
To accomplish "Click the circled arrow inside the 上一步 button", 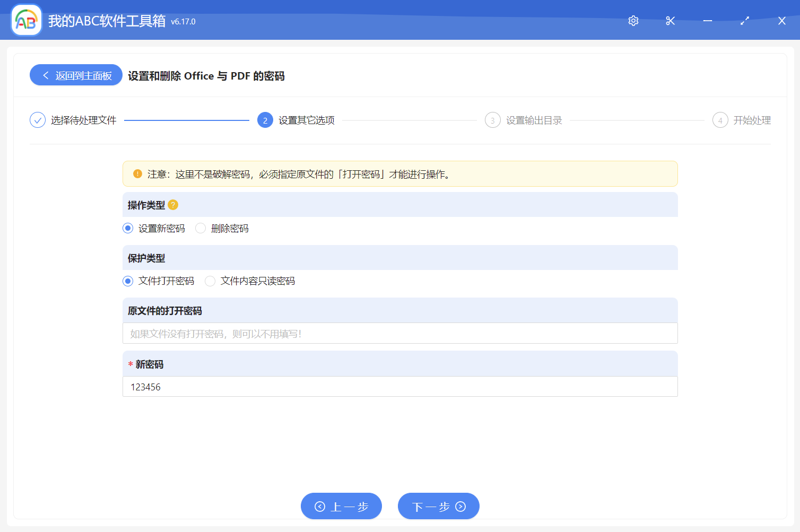I will [319, 506].
